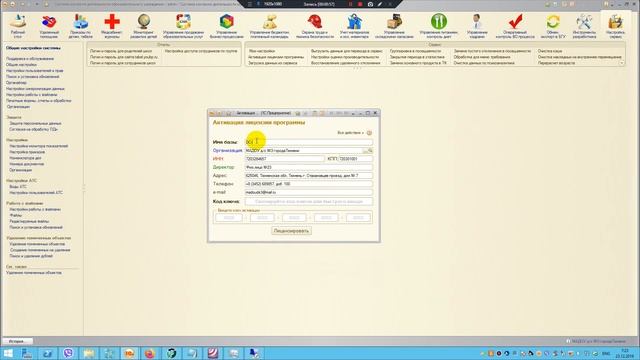Click the Адрес input field
The image size is (640, 360).
[309, 176]
